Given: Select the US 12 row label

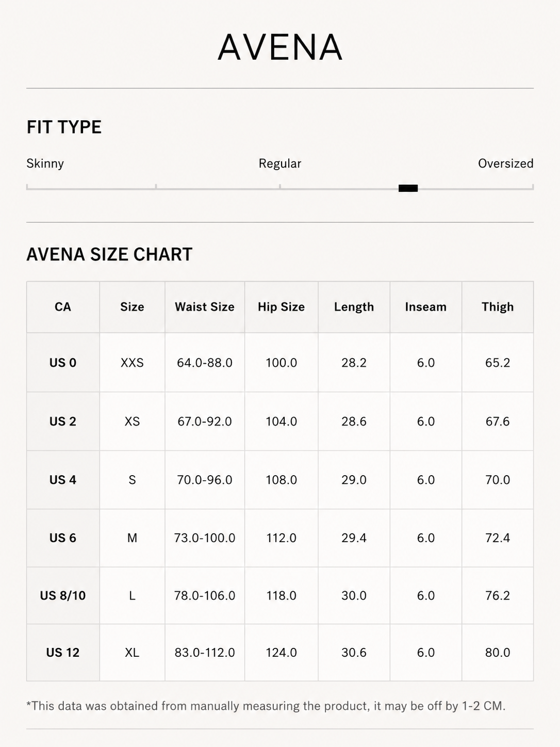Looking at the screenshot, I should [63, 653].
